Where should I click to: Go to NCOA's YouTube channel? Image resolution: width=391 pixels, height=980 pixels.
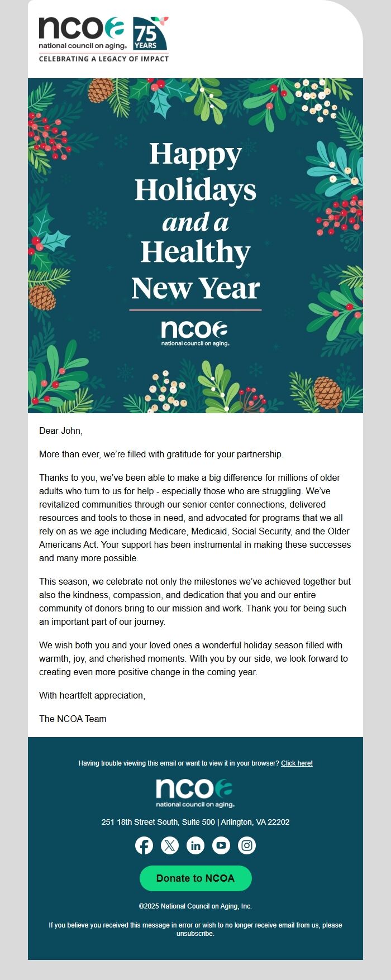click(x=221, y=845)
